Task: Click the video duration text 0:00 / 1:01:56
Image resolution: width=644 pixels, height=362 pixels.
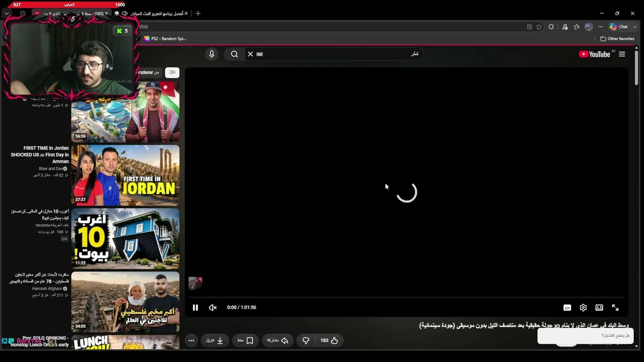Action: point(242,308)
